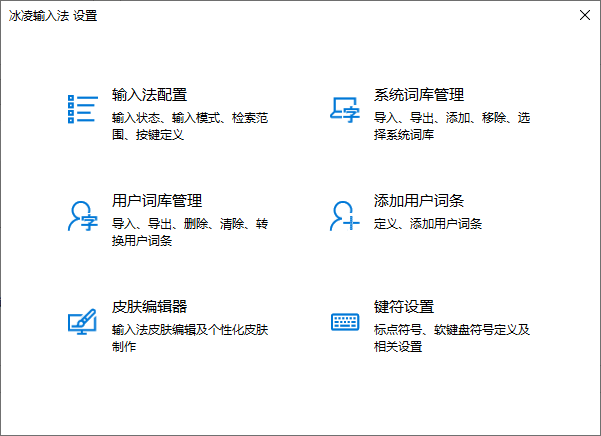Click the 输入法配置 list icon
The width and height of the screenshot is (601, 436).
coord(83,110)
